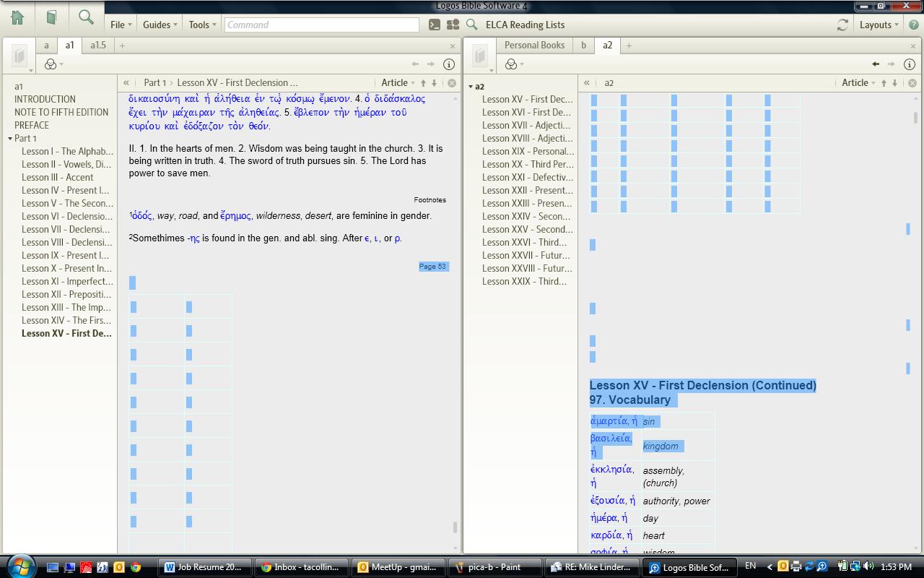This screenshot has width=924, height=578.
Task: Open the Windows Start button
Action: [19, 566]
